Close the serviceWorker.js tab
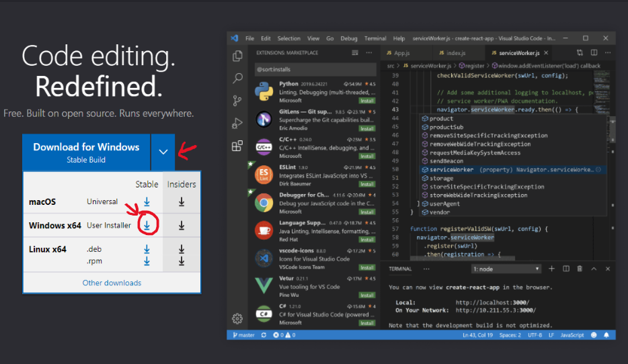 pyautogui.click(x=546, y=53)
